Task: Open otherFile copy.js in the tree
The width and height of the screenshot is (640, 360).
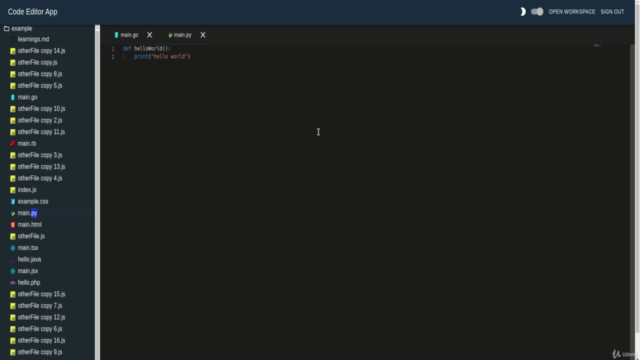Action: tap(38, 62)
